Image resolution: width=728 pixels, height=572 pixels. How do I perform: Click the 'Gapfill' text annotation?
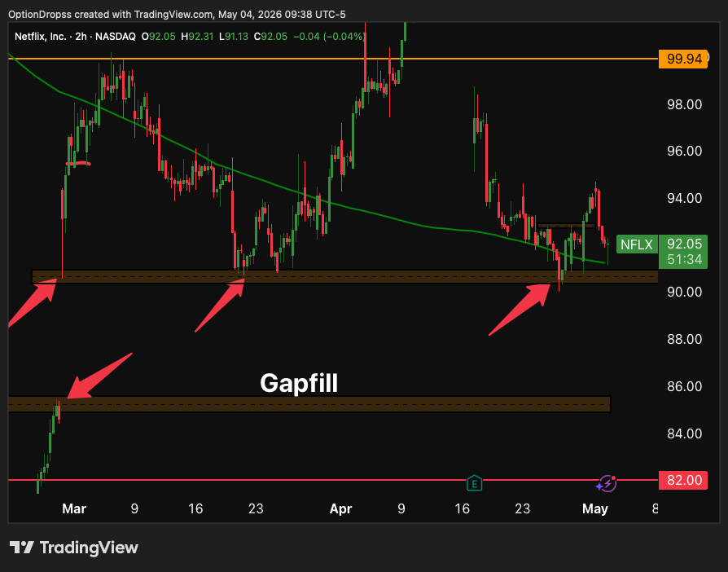[299, 383]
